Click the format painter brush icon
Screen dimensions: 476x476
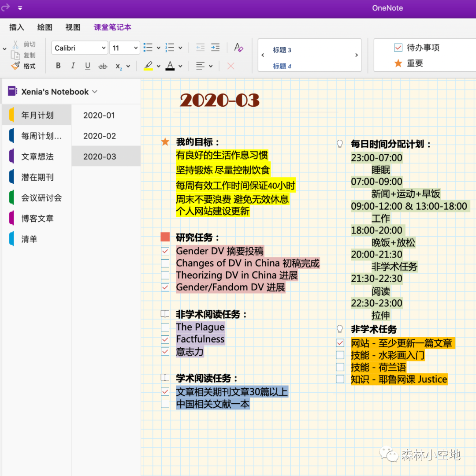[x=16, y=66]
